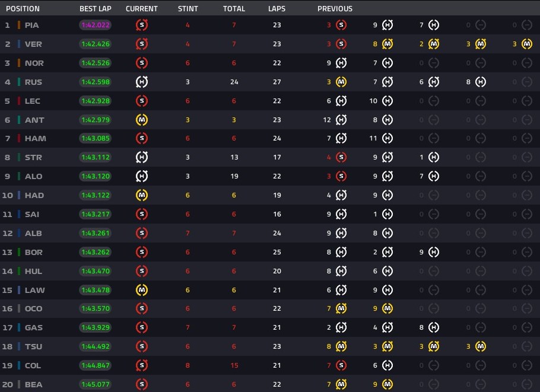This screenshot has width=540, height=392.
Task: Click TSU's fourth previous medium tyre icon
Action: [481, 346]
